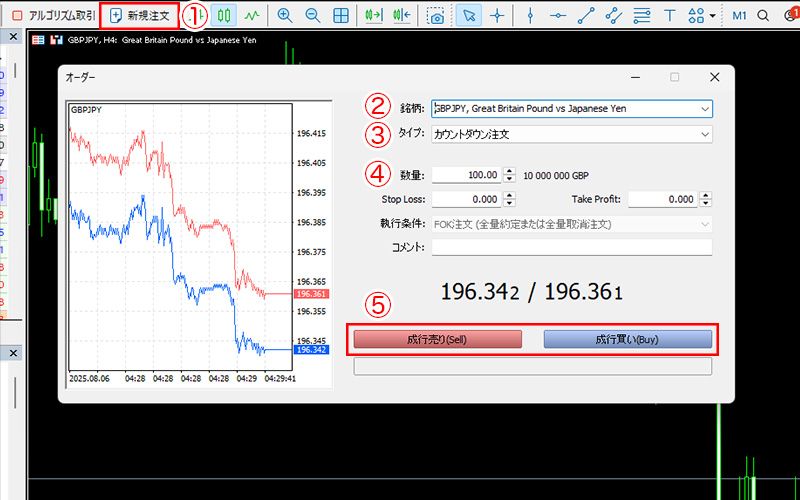Click the オーダー dialog title text
Image resolution: width=800 pixels, height=500 pixels.
point(80,78)
